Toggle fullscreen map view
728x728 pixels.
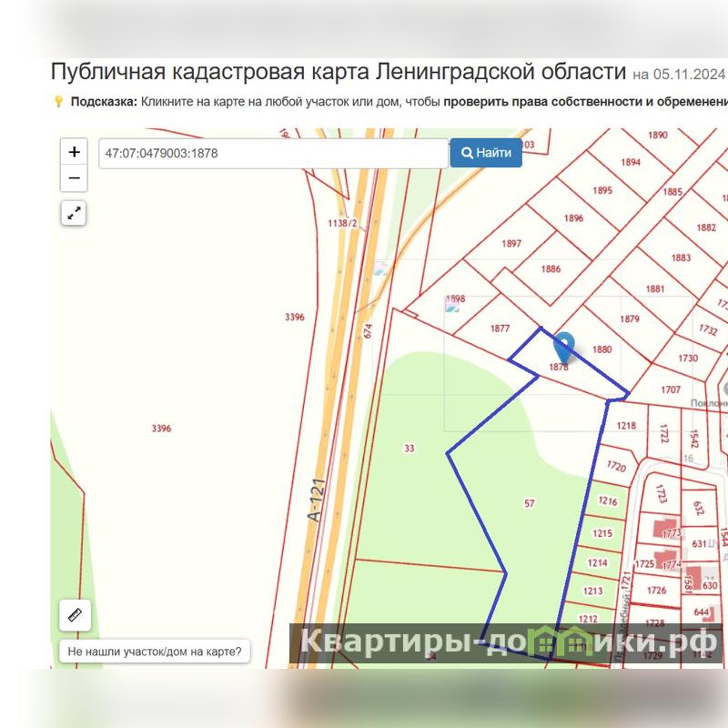pyautogui.click(x=74, y=213)
